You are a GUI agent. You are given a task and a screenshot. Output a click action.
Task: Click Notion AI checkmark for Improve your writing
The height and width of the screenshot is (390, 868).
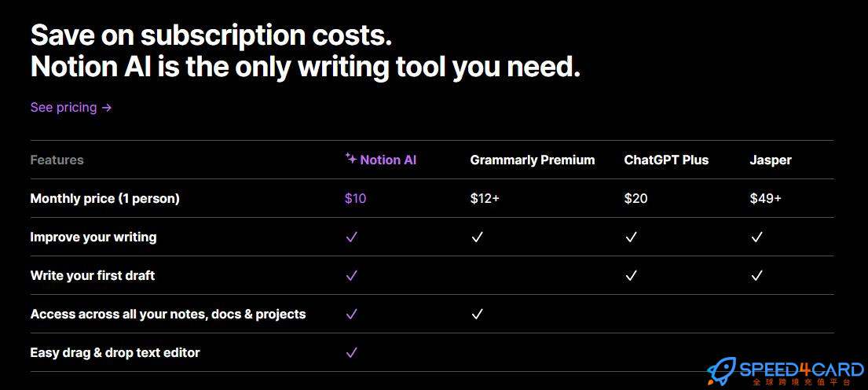pyautogui.click(x=351, y=237)
